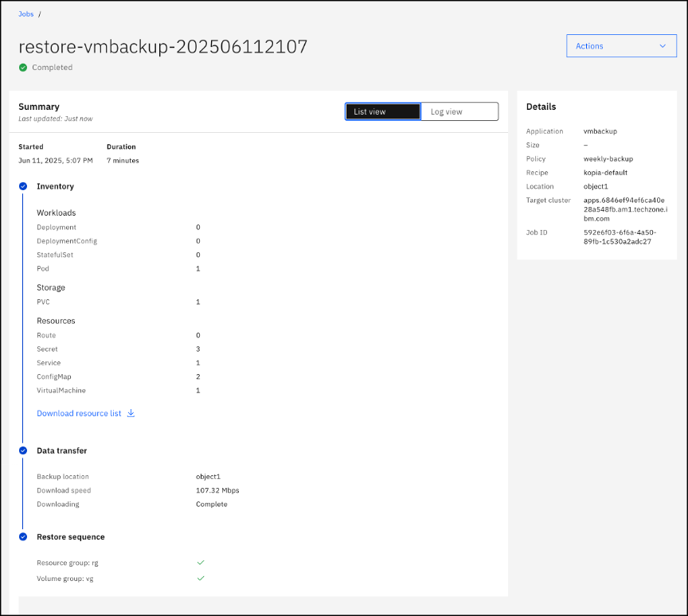The image size is (688, 616).
Task: Click the download arrow icon beside resource list
Action: [x=131, y=413]
